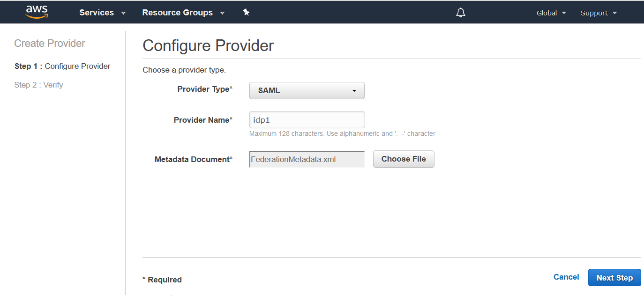Open the SAML Provider Type dropdown
The height and width of the screenshot is (296, 644).
[x=307, y=90]
